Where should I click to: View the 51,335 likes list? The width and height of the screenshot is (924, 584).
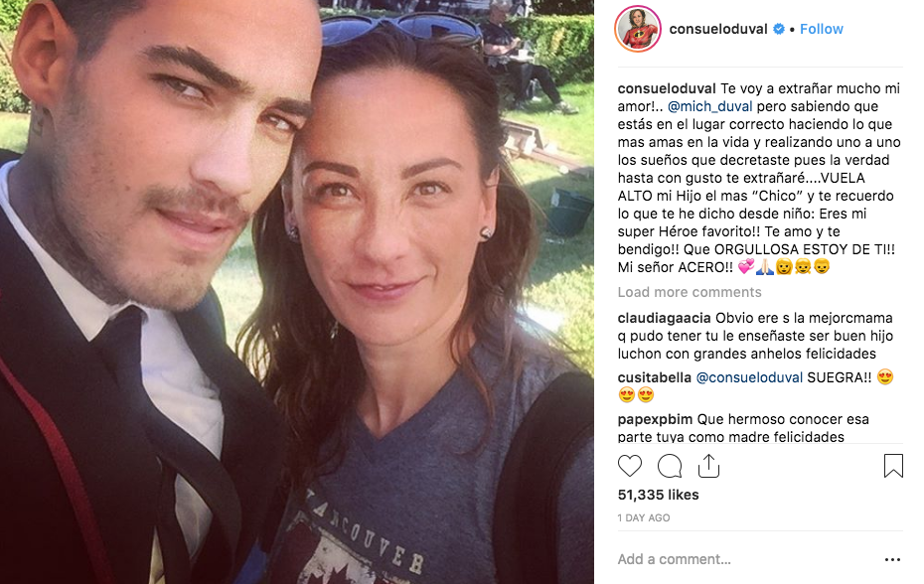pos(659,495)
